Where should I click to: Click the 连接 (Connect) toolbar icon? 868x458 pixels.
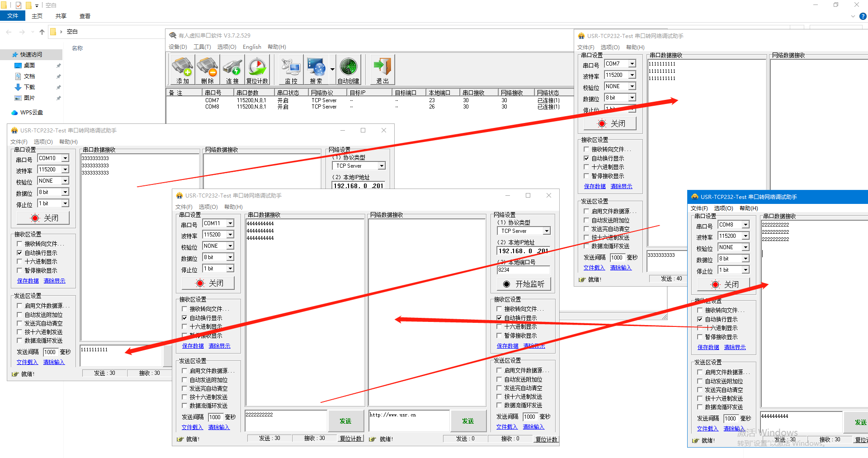pos(232,70)
